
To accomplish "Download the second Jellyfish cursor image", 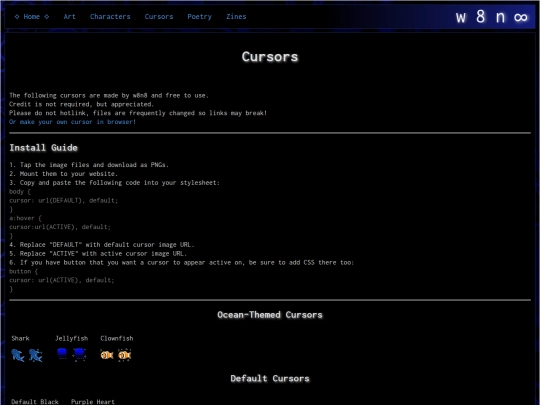I will tap(80, 354).
